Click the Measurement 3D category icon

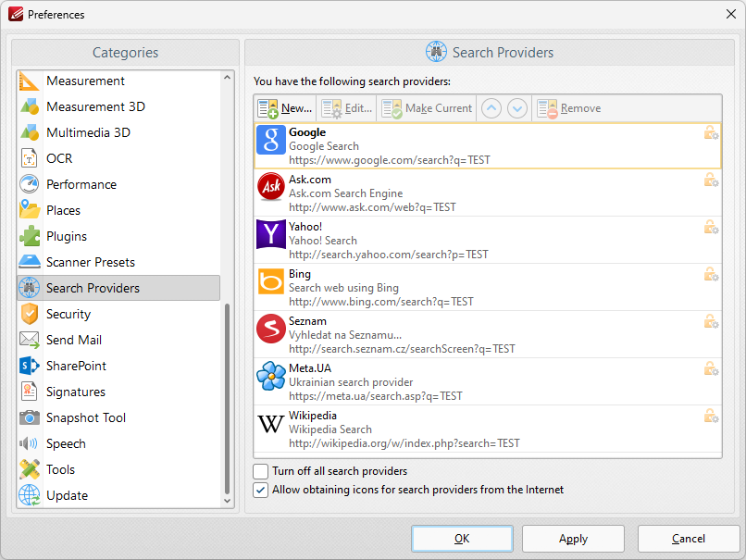(29, 106)
